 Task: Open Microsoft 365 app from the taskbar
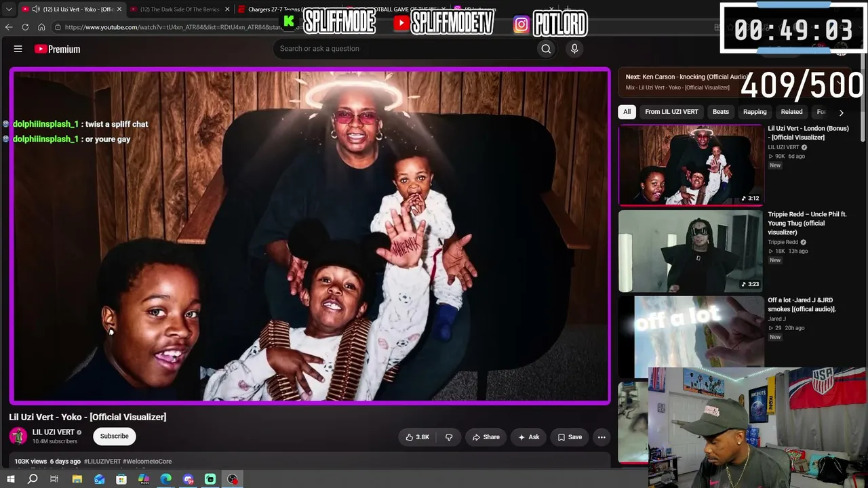point(144,479)
